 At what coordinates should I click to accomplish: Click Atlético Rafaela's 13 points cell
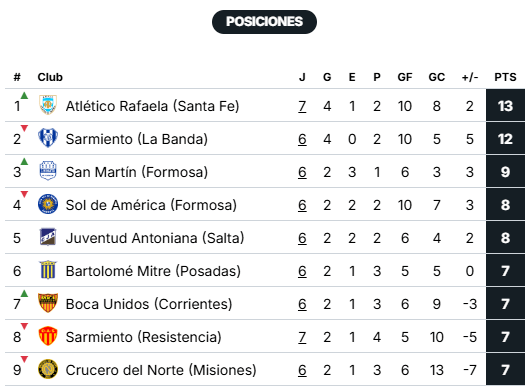(505, 106)
